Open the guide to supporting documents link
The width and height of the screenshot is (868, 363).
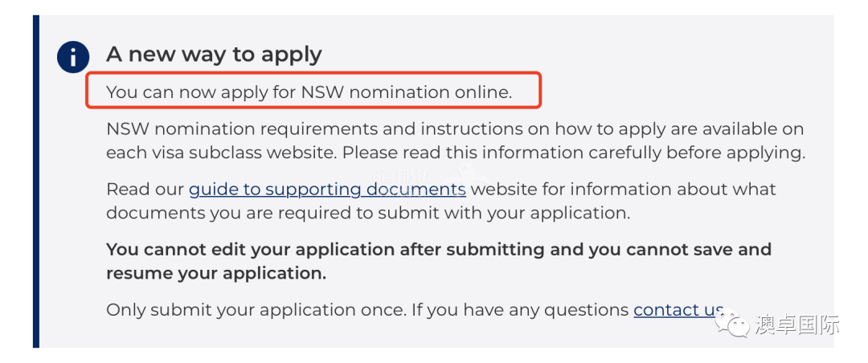pyautogui.click(x=327, y=190)
